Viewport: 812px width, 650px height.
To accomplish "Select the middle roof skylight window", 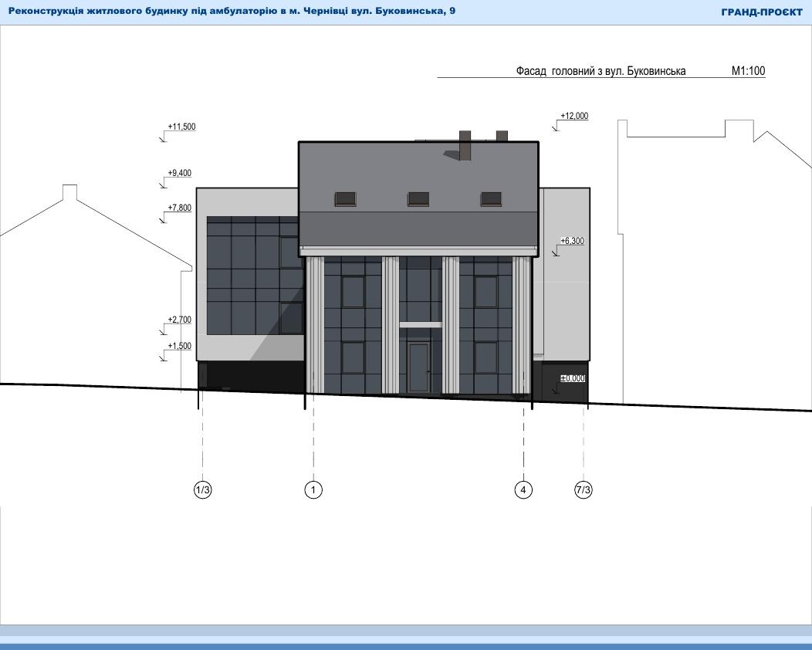I will [418, 199].
